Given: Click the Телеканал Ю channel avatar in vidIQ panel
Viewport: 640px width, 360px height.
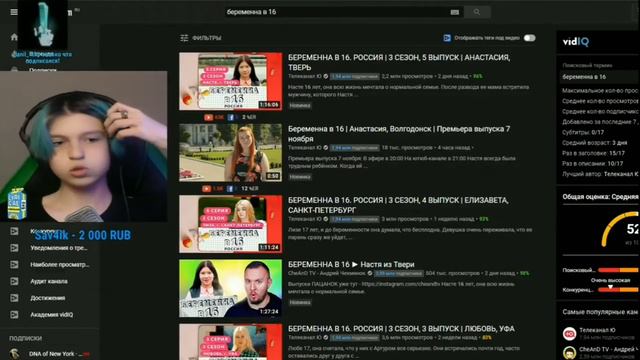Looking at the screenshot, I should click(569, 333).
